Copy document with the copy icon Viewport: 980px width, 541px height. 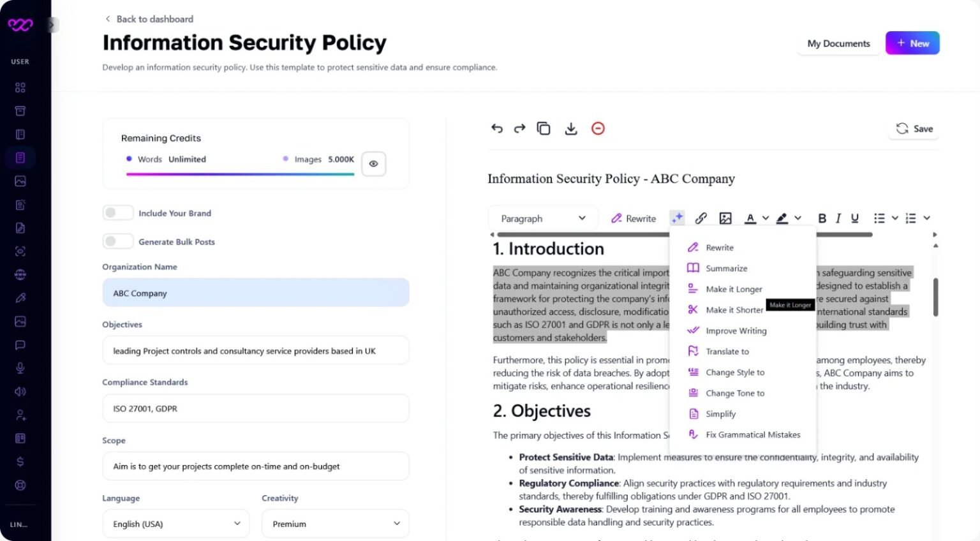[544, 128]
